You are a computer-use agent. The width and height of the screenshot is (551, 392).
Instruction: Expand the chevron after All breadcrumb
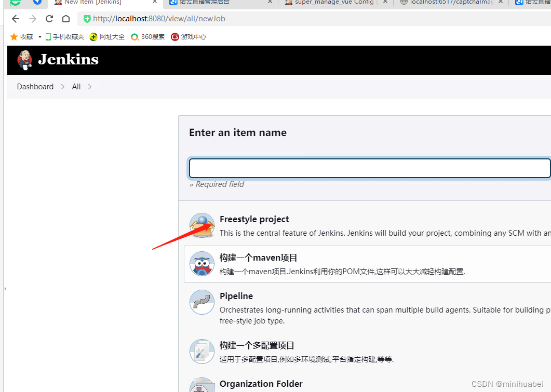click(90, 87)
